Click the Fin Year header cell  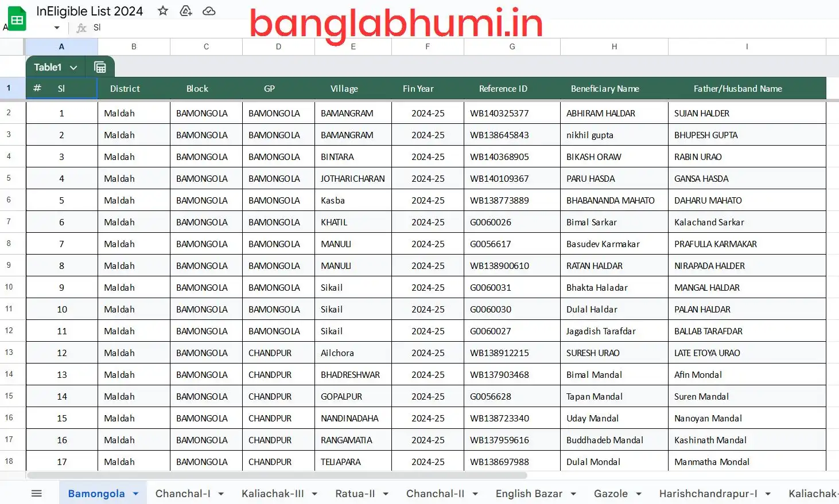(x=428, y=88)
